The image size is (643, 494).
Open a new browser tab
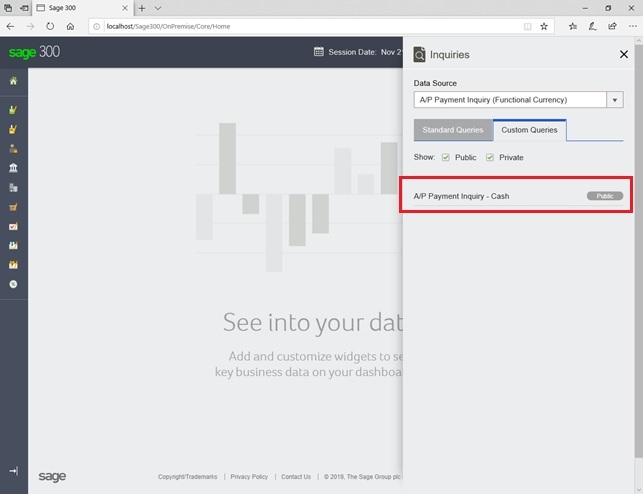pos(141,8)
